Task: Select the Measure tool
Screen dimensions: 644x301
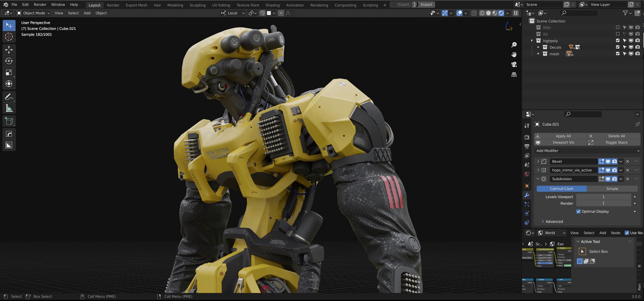Action: point(9,108)
